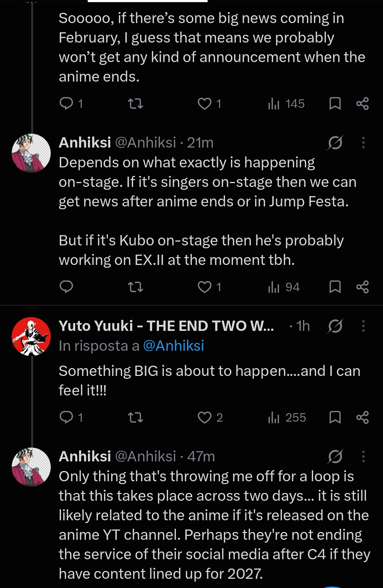Open Anhiksi's avatar on the 47m tweet
Viewport: 383px width, 588px height.
31,467
